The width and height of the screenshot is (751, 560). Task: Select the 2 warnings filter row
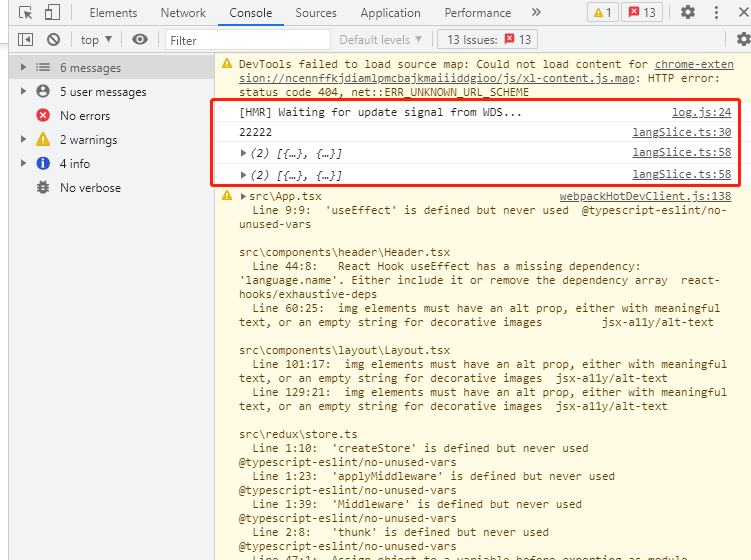coord(112,139)
